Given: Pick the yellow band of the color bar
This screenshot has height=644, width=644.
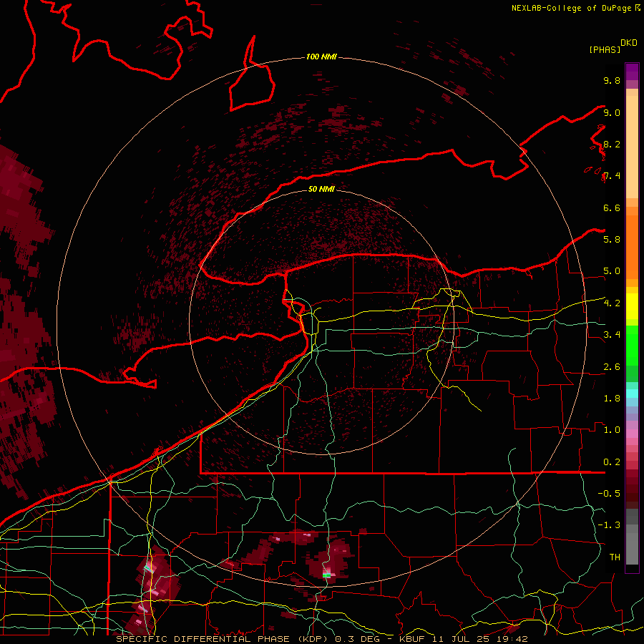Looking at the screenshot, I should (632, 306).
